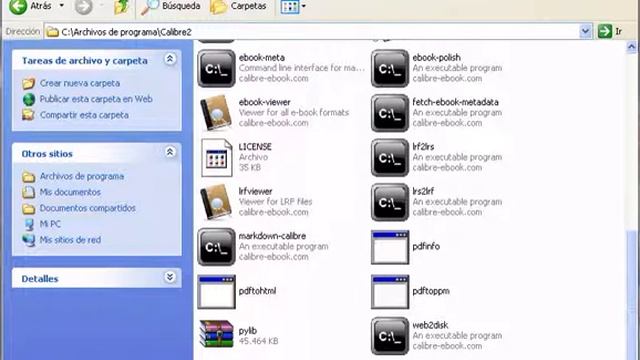Click the markdown-calibre file name text
The height and width of the screenshot is (360, 640).
pos(272,236)
